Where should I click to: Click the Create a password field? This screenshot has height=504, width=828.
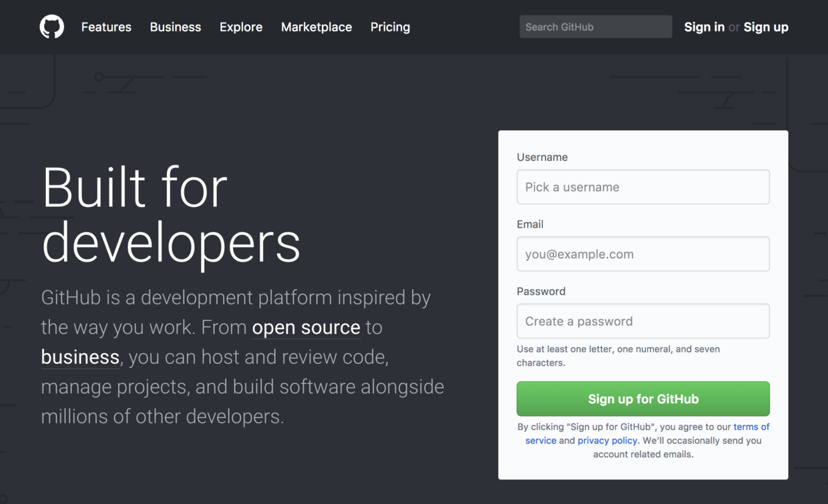coord(643,321)
